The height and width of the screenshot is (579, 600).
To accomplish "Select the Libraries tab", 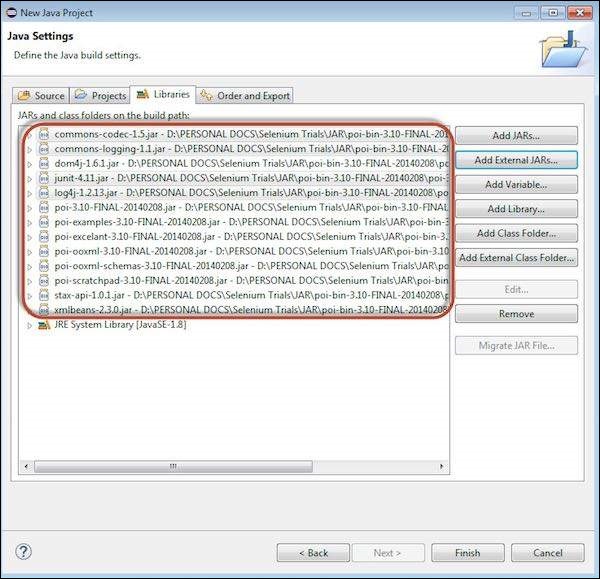I will pos(163,94).
